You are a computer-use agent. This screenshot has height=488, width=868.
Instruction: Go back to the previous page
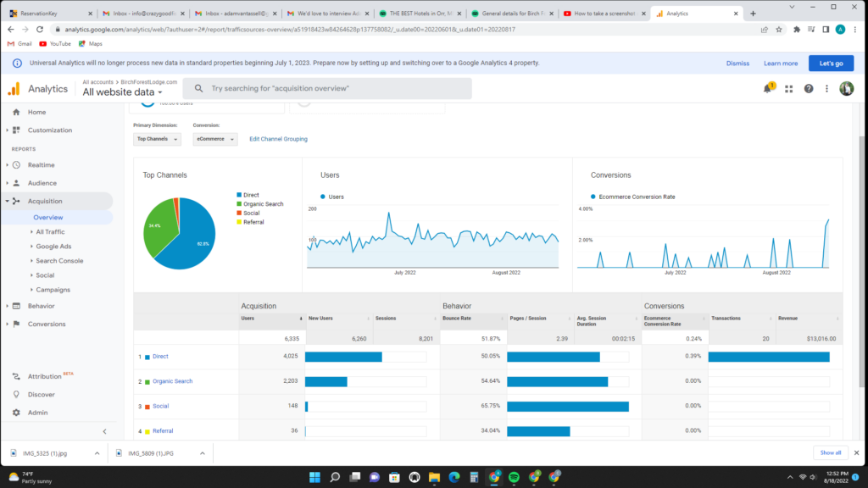click(11, 30)
